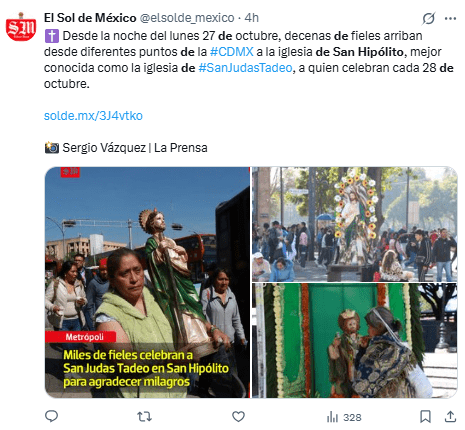The image size is (465, 430).
Task: Open the share post icon
Action: coord(450,416)
